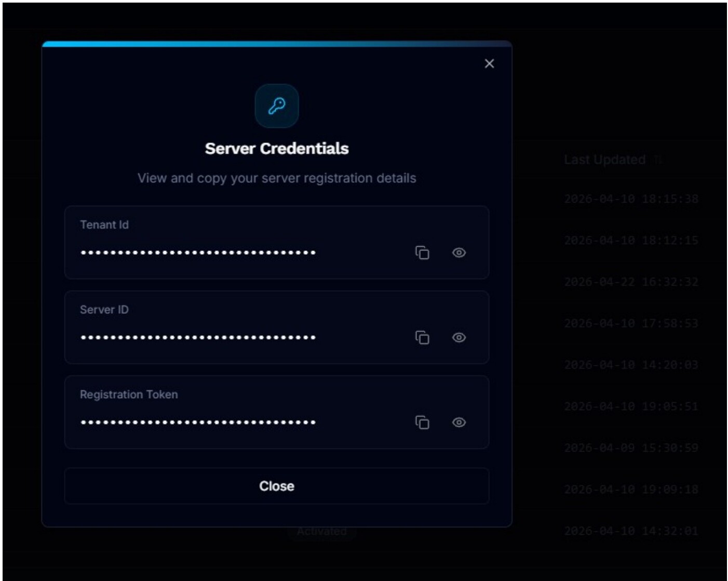Click background timestamp 2026-04-10 19:09:18
728x581 pixels.
[631, 490]
